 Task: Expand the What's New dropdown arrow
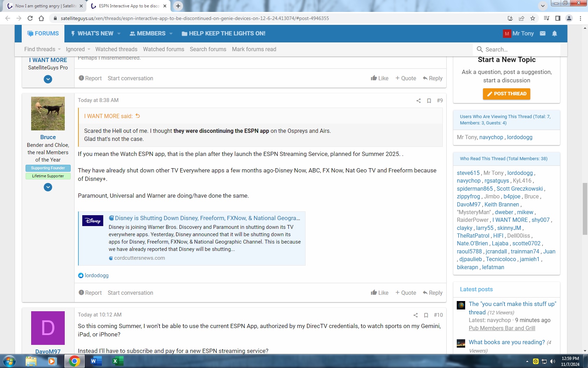[119, 34]
